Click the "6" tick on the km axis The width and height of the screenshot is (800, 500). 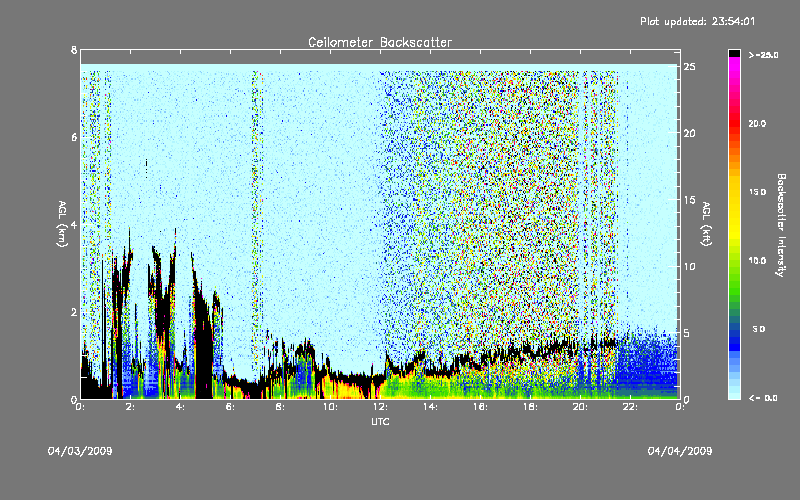click(x=74, y=137)
